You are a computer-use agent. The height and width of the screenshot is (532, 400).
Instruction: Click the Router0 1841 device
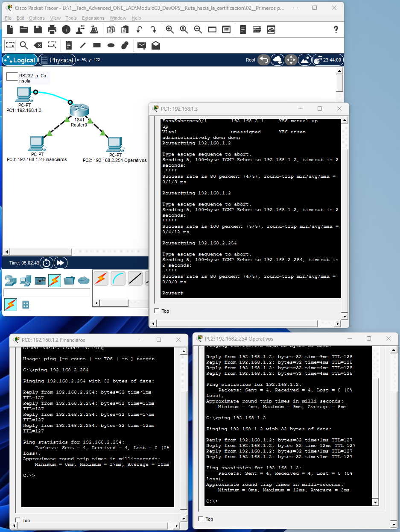pyautogui.click(x=79, y=111)
